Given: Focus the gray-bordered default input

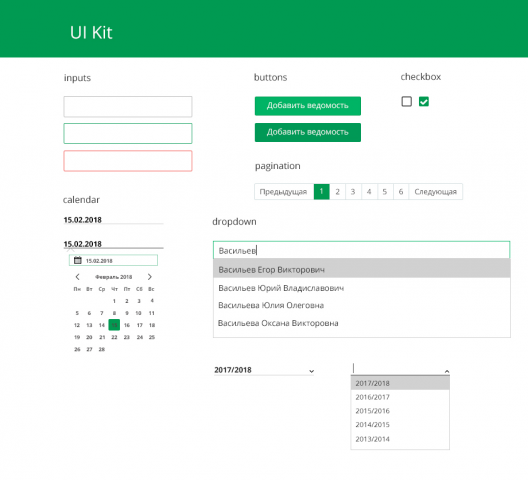Looking at the screenshot, I should coord(128,106).
